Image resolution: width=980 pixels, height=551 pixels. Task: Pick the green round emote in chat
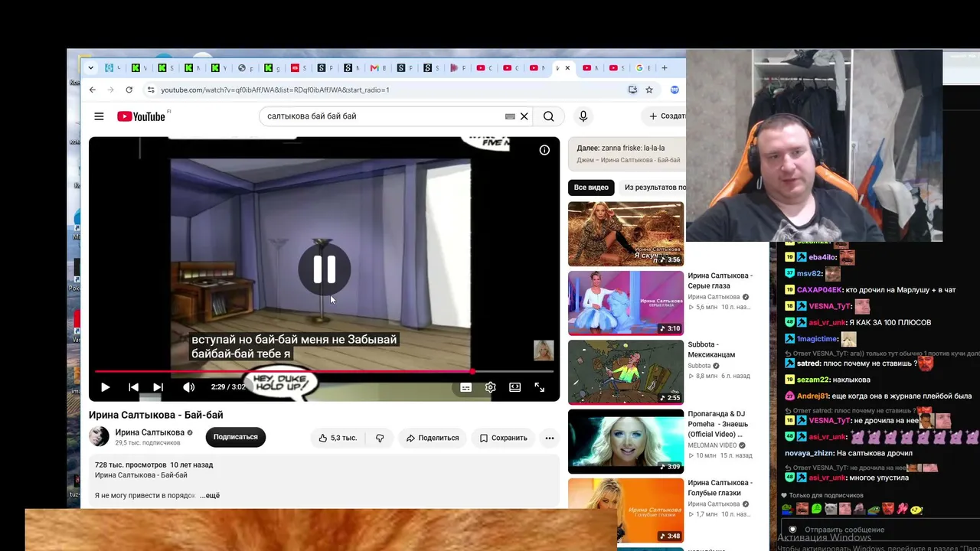[817, 509]
